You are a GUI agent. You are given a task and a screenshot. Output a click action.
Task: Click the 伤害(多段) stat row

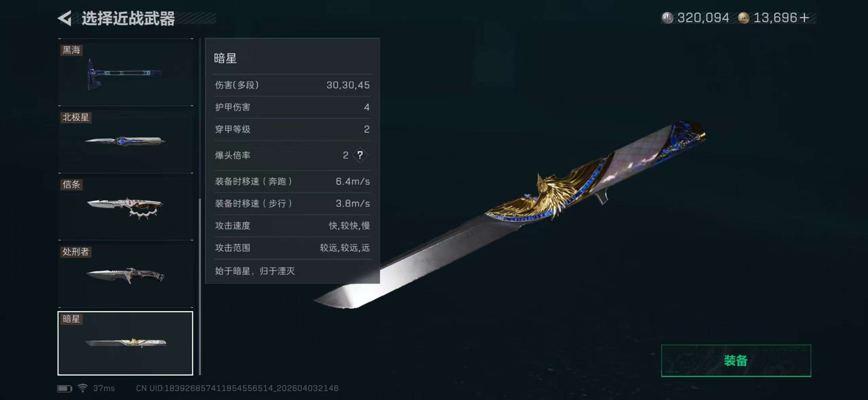point(292,85)
